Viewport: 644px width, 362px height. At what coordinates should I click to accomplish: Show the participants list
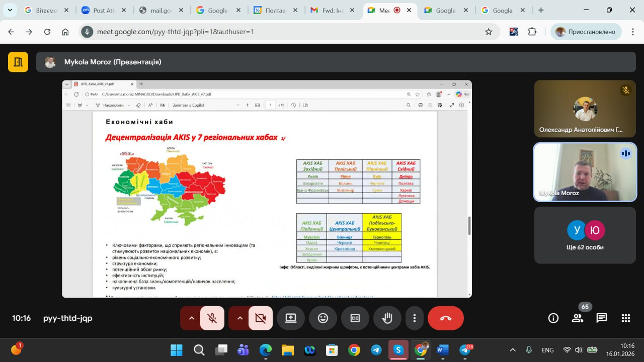click(578, 318)
